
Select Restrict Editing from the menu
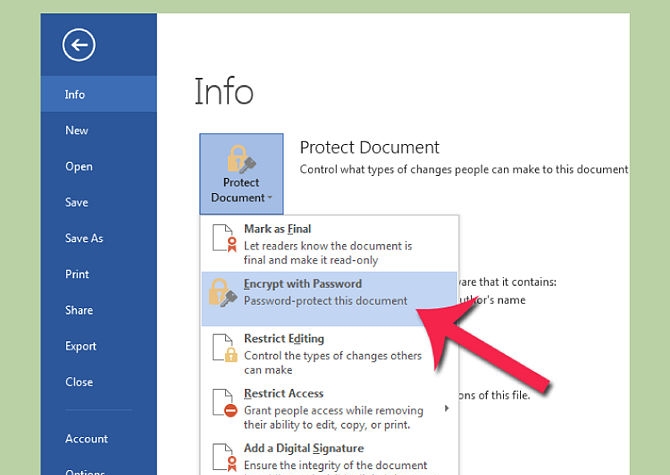pos(283,339)
